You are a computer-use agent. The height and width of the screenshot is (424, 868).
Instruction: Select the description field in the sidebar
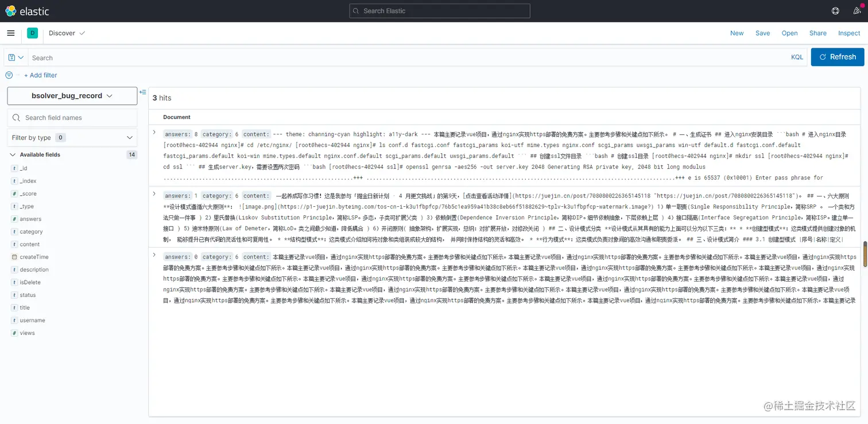tap(34, 269)
